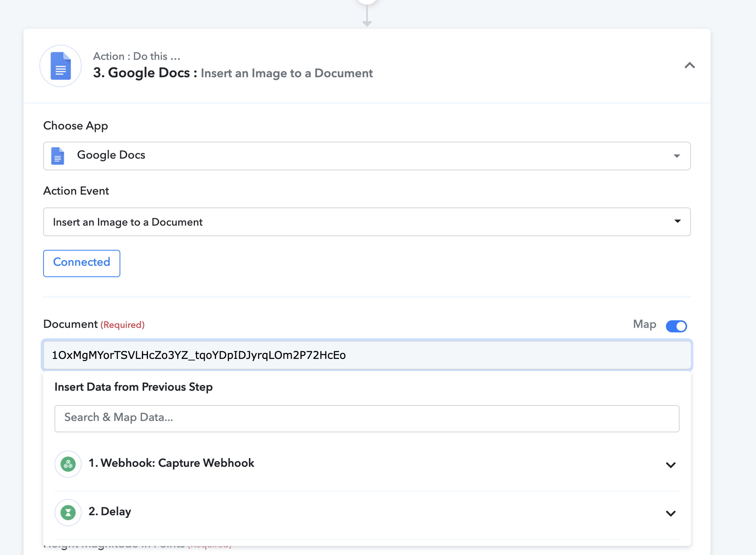
Task: Click the Search & Map Data field
Action: tap(367, 418)
